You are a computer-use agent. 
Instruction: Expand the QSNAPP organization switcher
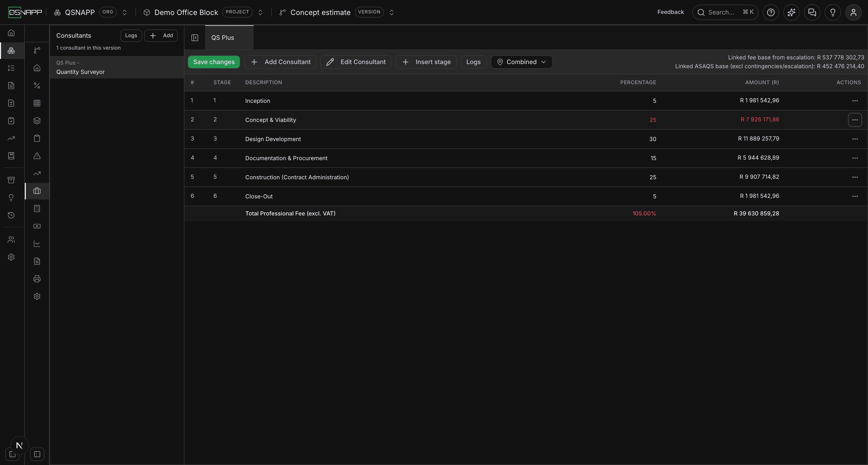124,12
